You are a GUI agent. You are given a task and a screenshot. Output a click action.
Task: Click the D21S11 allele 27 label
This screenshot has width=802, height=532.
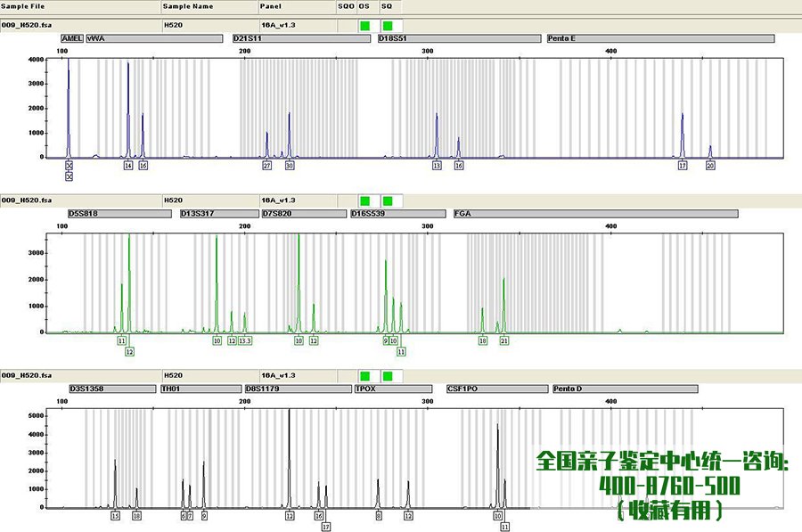tap(267, 166)
